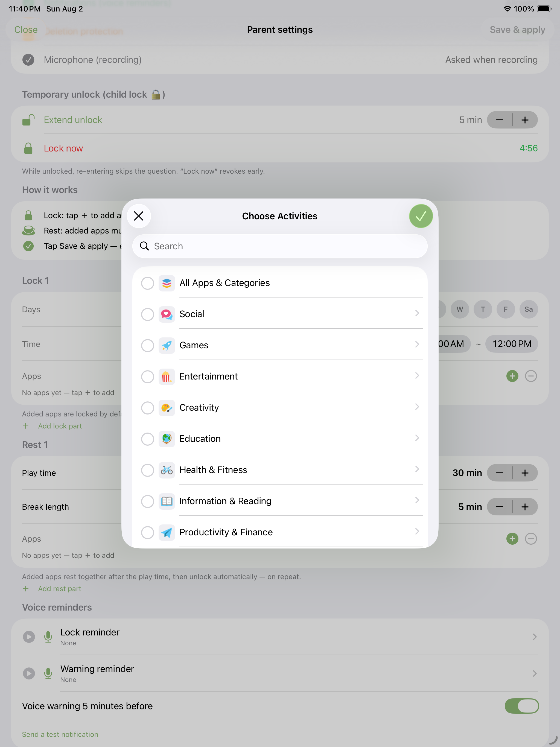560x747 pixels.
Task: Expand the Health & Fitness chevron
Action: (x=417, y=469)
